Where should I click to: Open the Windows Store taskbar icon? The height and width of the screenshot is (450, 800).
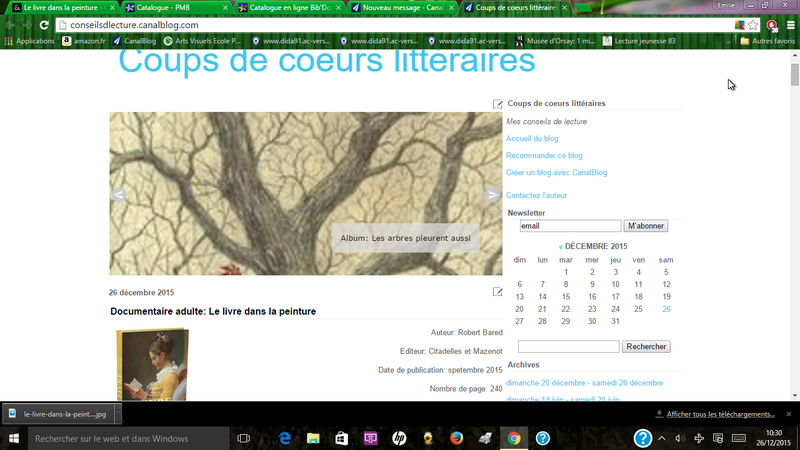(x=341, y=438)
